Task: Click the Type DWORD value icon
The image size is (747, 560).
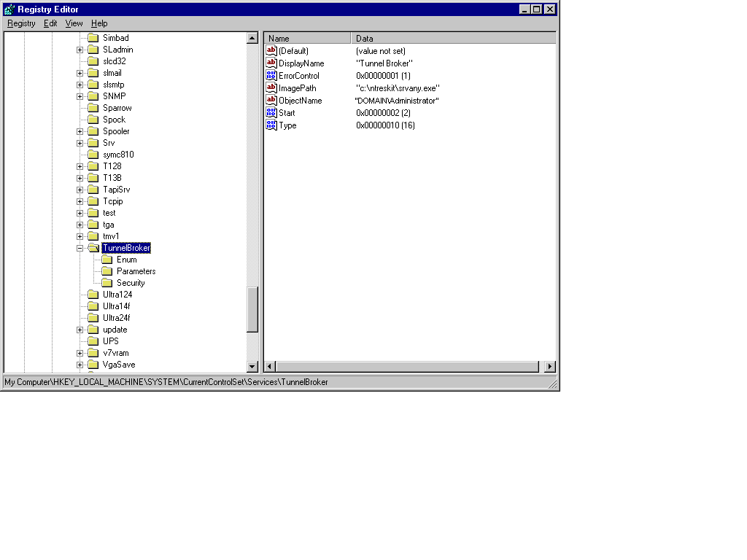Action: (271, 125)
